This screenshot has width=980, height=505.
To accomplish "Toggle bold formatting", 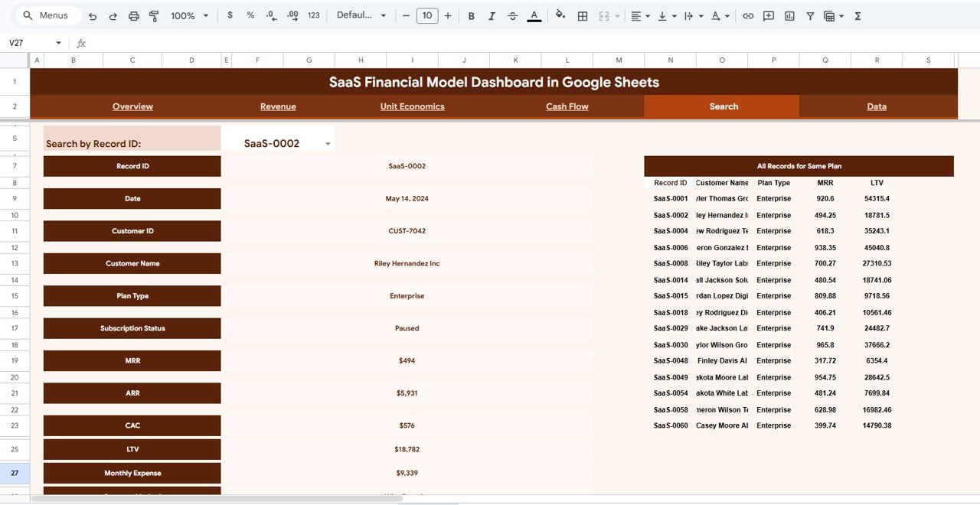I will [x=471, y=15].
